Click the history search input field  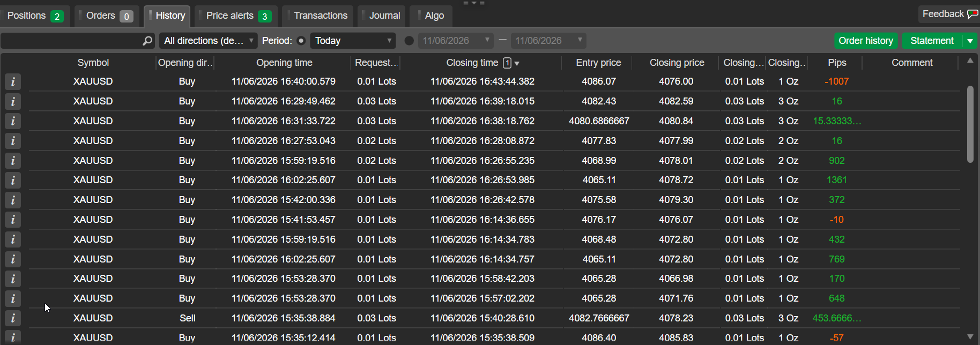coord(71,41)
